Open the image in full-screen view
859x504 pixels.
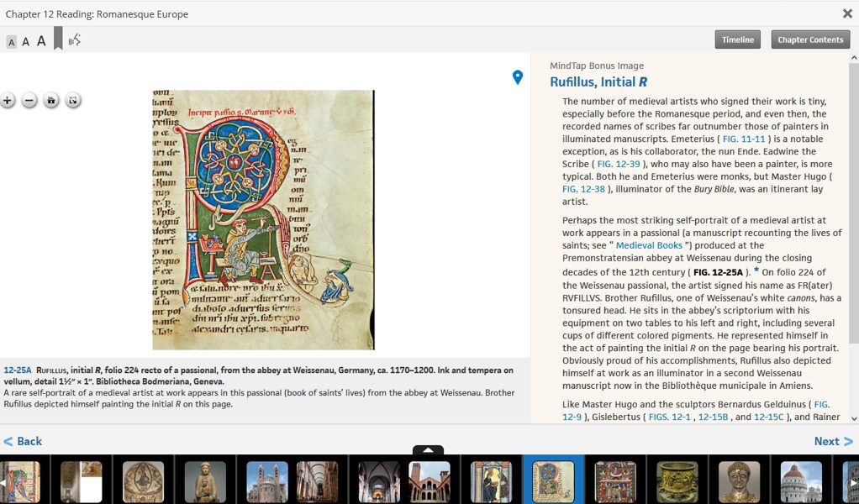click(73, 101)
